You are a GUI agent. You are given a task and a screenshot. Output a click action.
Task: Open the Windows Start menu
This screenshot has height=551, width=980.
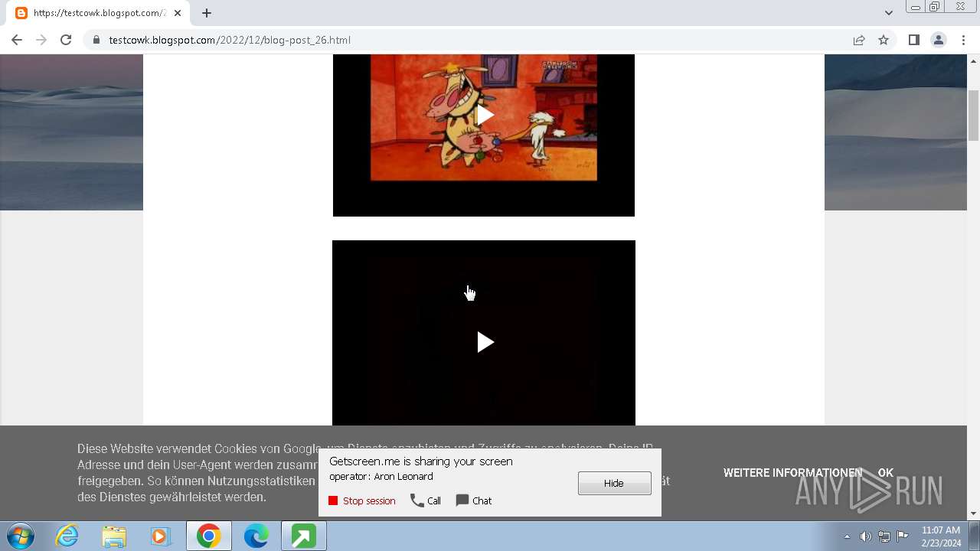click(x=20, y=536)
